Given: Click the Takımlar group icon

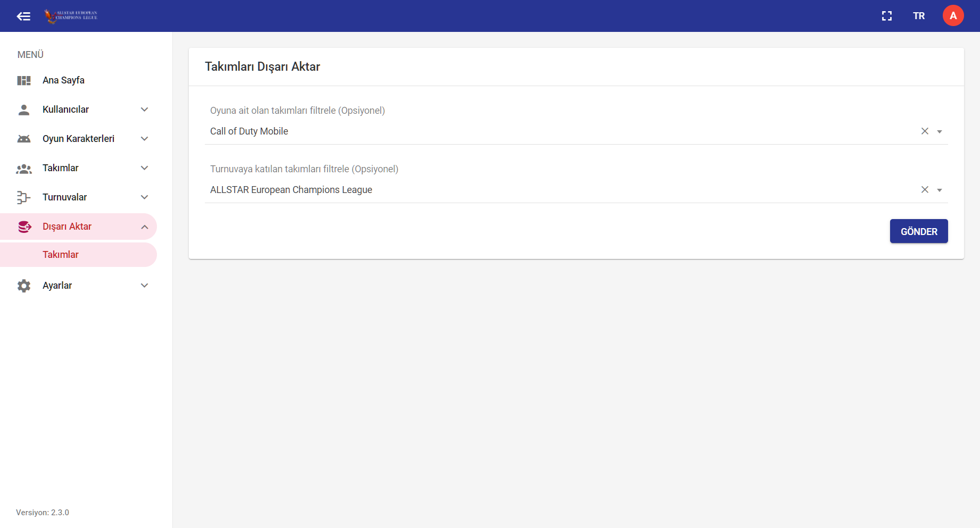Looking at the screenshot, I should pos(24,169).
